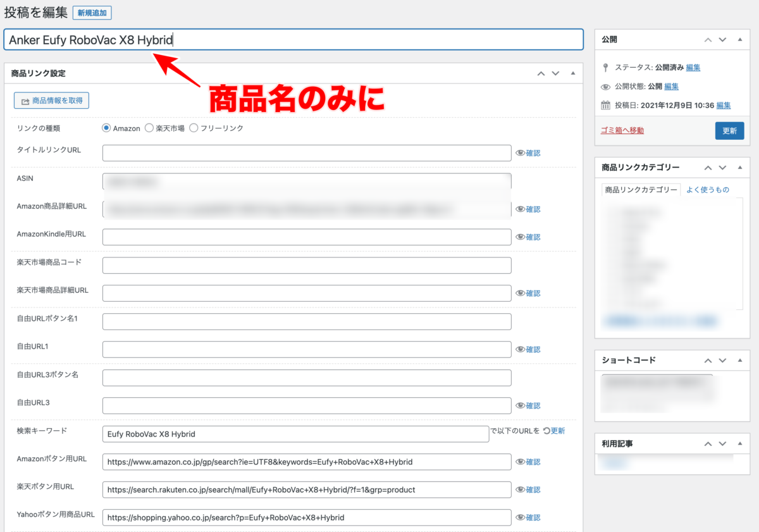Click the タイトルリンクURL input field
This screenshot has height=532, width=759.
click(x=307, y=153)
